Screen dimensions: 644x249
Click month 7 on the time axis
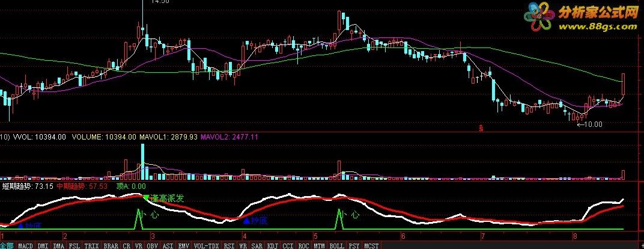tap(483, 237)
